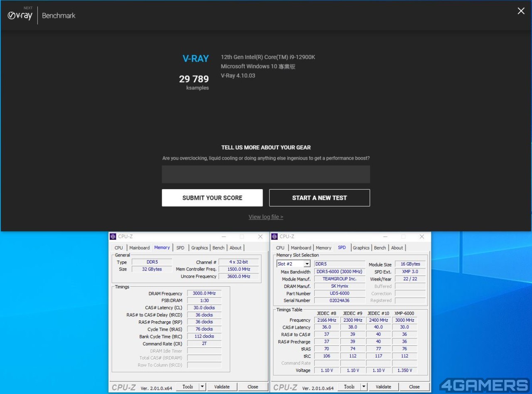
Task: Open CPU tab in right CPU-Z window
Action: pos(281,248)
